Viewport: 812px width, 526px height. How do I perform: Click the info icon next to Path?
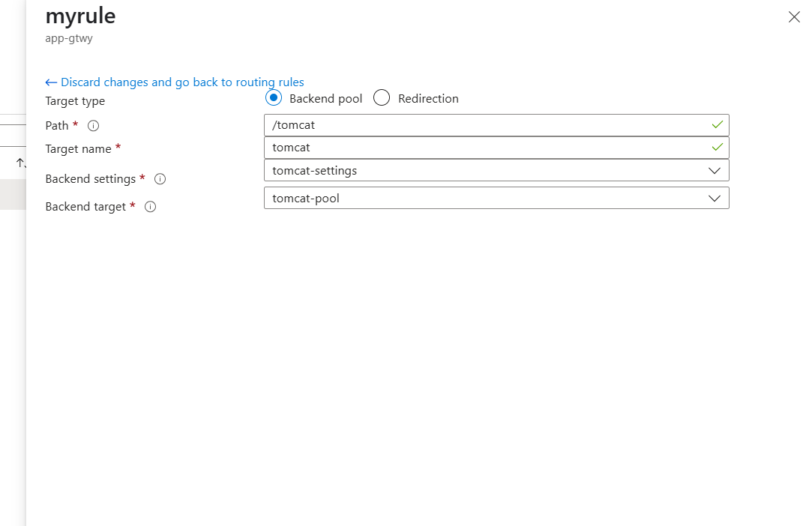[94, 126]
